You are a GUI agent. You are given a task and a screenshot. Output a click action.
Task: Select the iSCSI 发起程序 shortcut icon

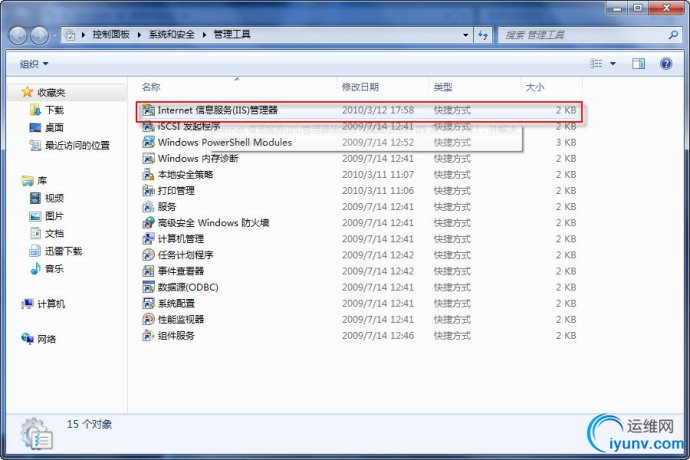coord(148,126)
